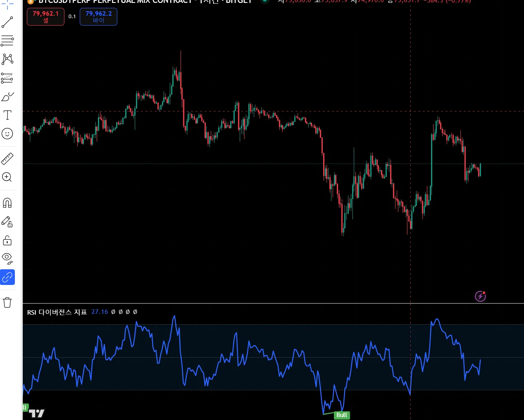Click the TradingView logo in the RSI pane
Viewport: 524px width, 420px height.
36,413
